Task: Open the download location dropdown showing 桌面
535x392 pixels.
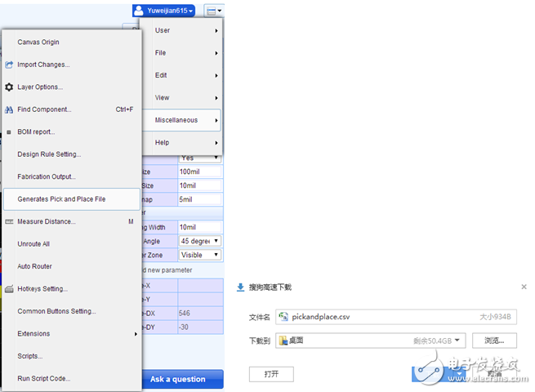Action: coord(370,341)
